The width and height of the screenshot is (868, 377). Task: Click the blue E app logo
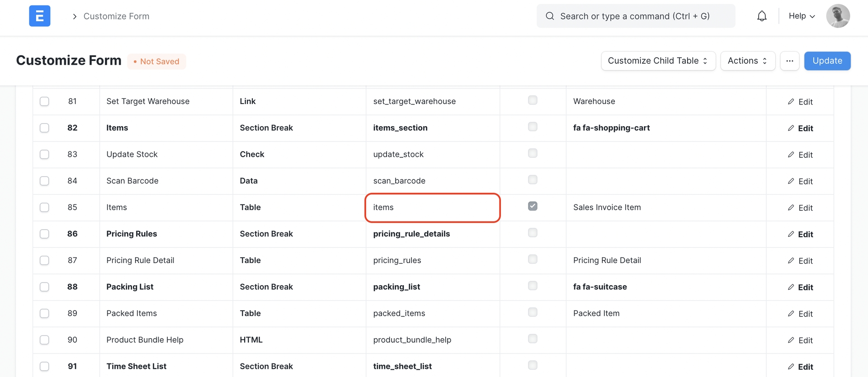click(x=39, y=16)
